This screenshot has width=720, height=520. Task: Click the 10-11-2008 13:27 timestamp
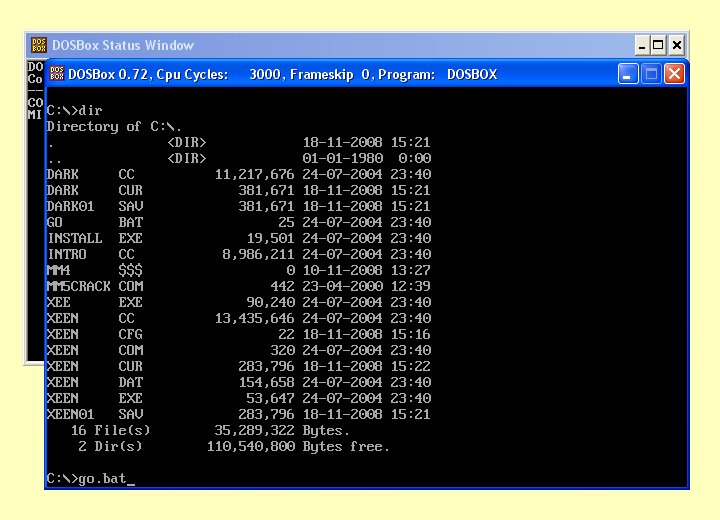[366, 270]
